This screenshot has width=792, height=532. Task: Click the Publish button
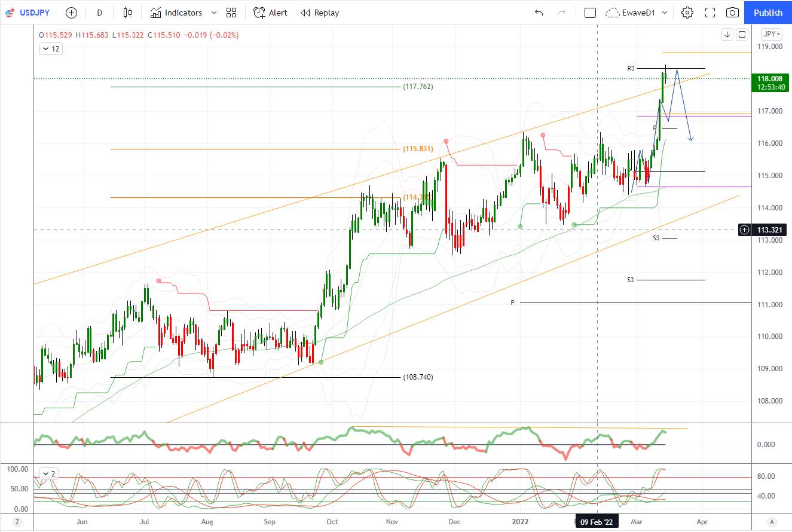click(767, 13)
